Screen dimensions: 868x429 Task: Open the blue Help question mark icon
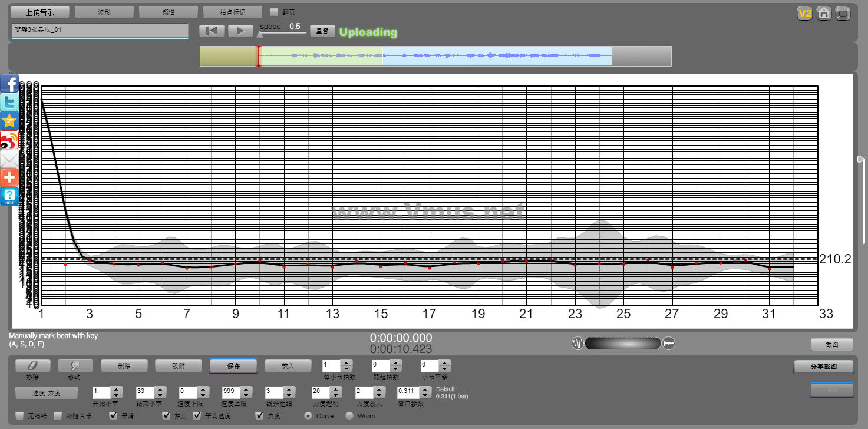(x=9, y=196)
